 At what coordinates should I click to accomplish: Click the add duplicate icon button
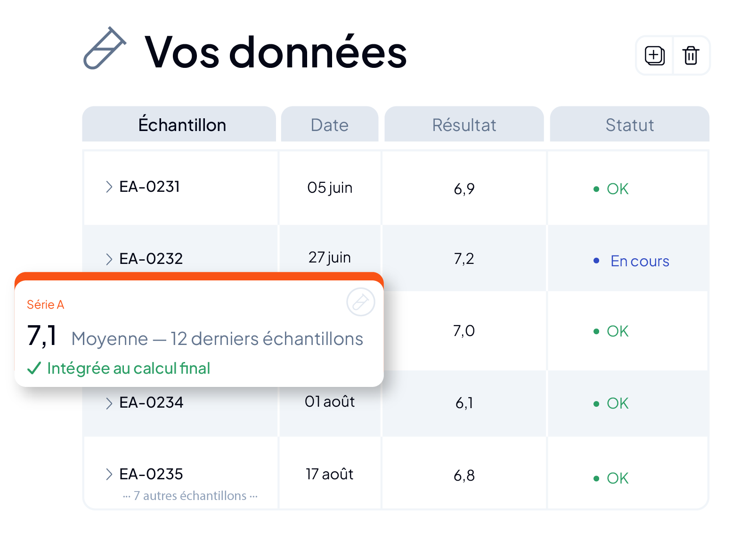point(654,56)
